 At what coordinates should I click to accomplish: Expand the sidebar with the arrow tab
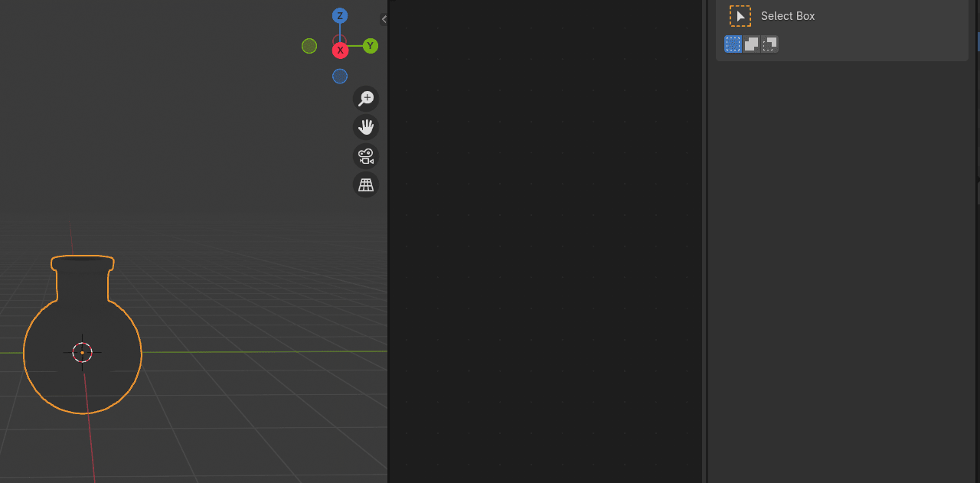pyautogui.click(x=384, y=19)
